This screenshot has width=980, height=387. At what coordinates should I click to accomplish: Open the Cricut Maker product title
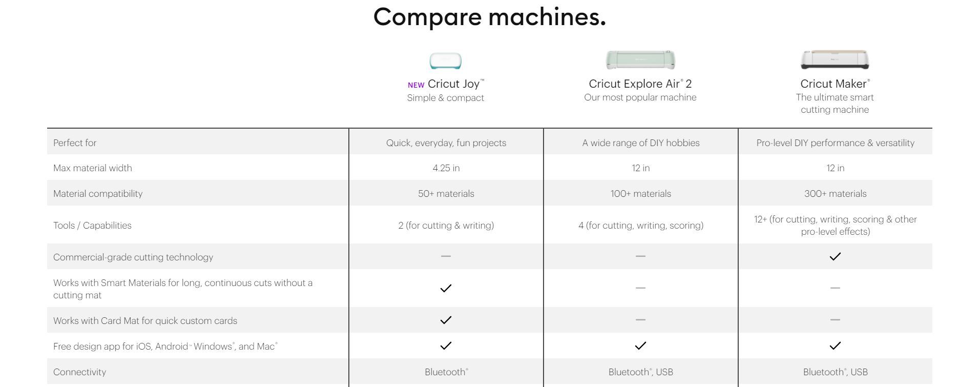coord(835,84)
